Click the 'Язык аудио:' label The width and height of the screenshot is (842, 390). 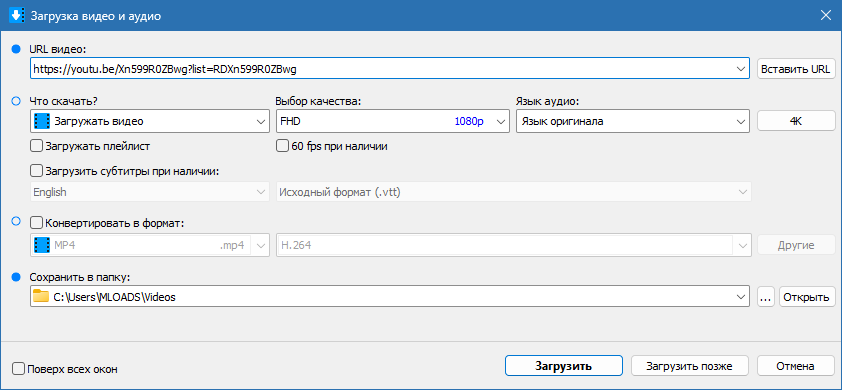pyautogui.click(x=547, y=101)
